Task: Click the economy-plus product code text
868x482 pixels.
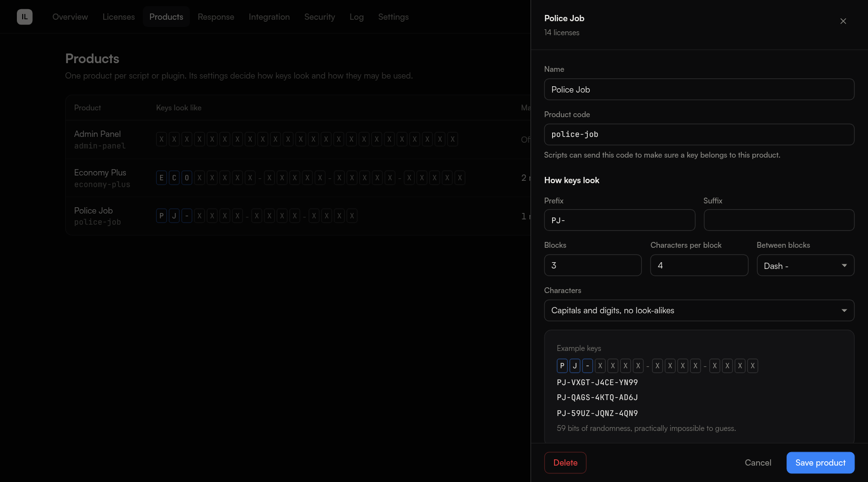Action: point(102,185)
